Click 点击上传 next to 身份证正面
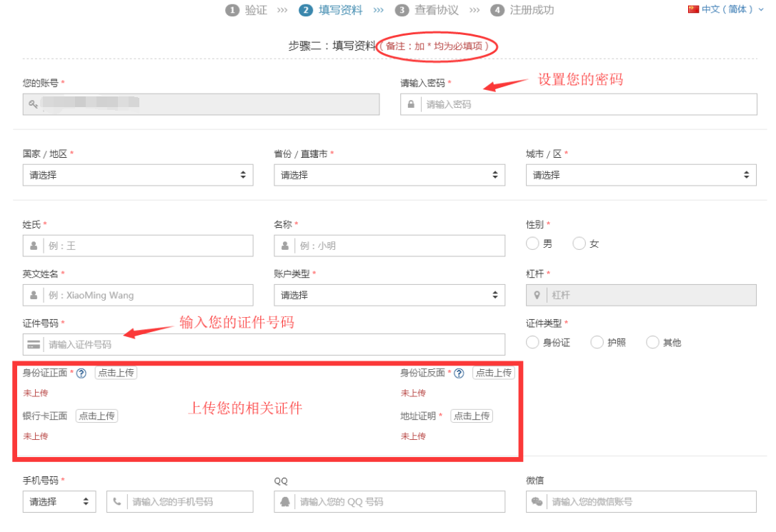The width and height of the screenshot is (776, 532). 116,372
